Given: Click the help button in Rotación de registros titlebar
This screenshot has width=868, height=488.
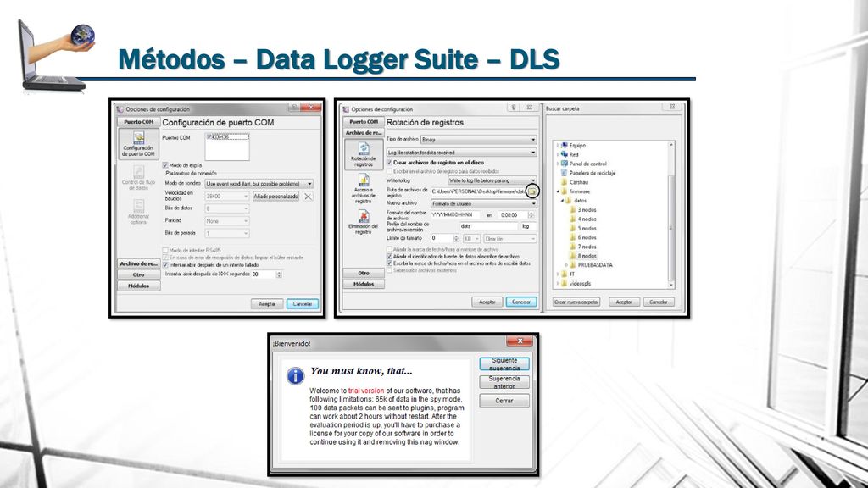Looking at the screenshot, I should (x=513, y=108).
